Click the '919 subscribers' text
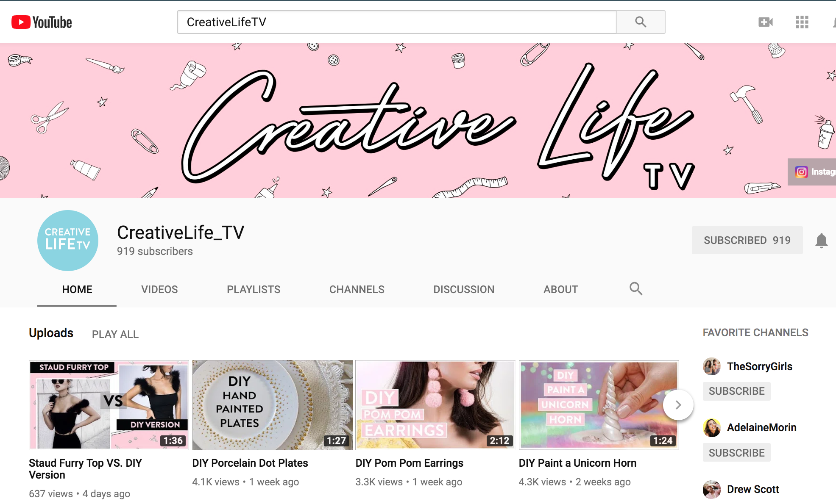836x504 pixels. 155,251
